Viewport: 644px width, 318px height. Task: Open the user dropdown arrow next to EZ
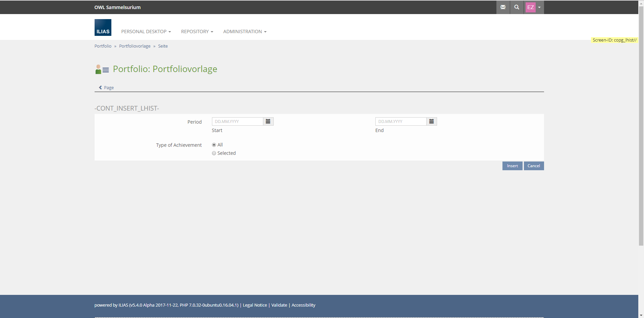[539, 7]
